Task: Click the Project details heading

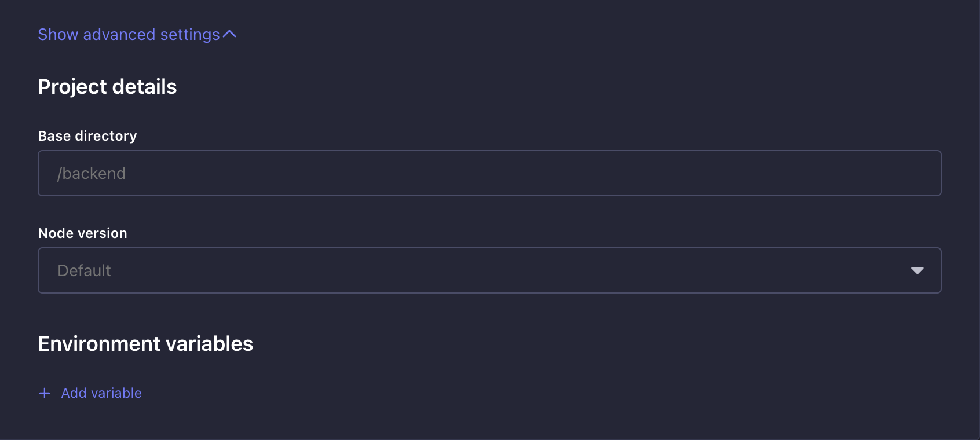Action: tap(107, 87)
